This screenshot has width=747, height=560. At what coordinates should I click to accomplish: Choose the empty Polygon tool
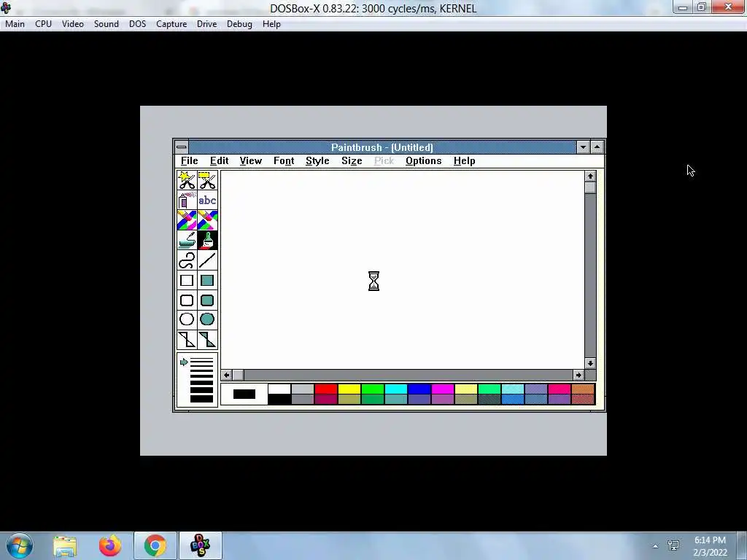[x=187, y=340]
